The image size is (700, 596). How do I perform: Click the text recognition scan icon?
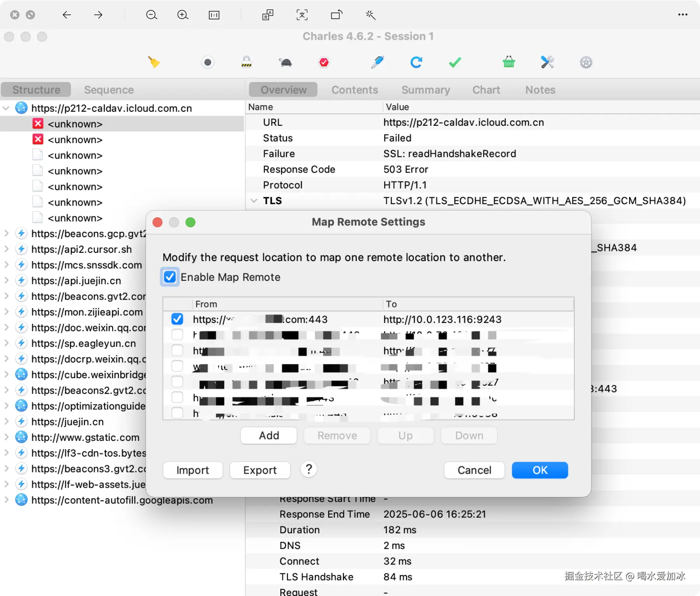302,15
